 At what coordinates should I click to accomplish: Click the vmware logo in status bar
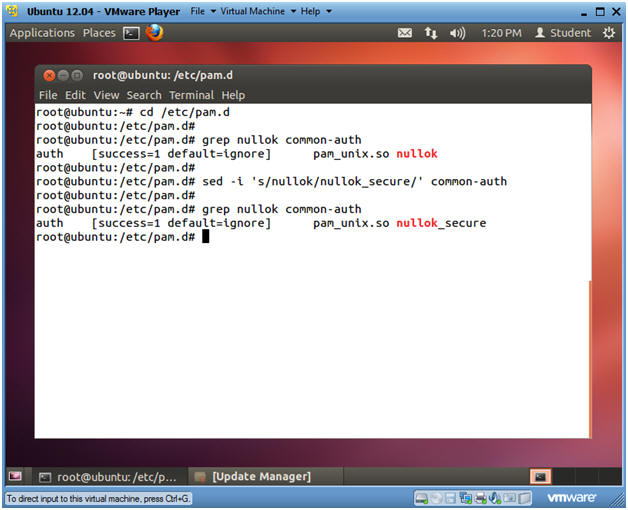[x=572, y=498]
